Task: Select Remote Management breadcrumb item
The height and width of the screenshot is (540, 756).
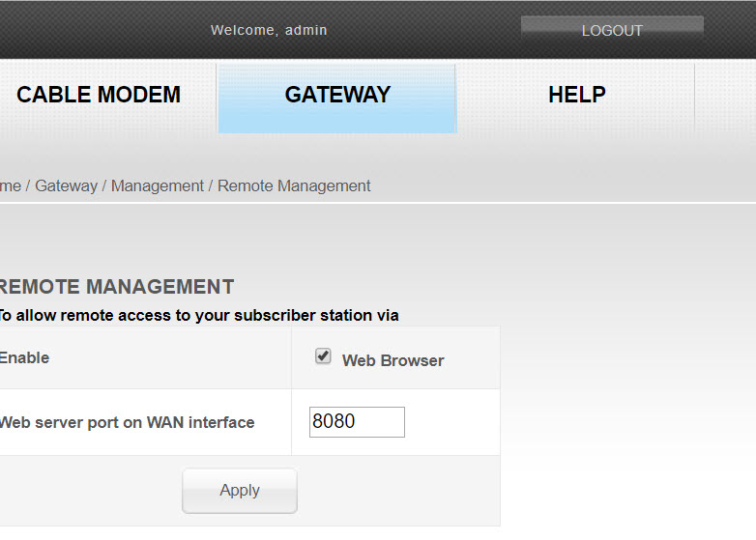Action: click(x=294, y=185)
